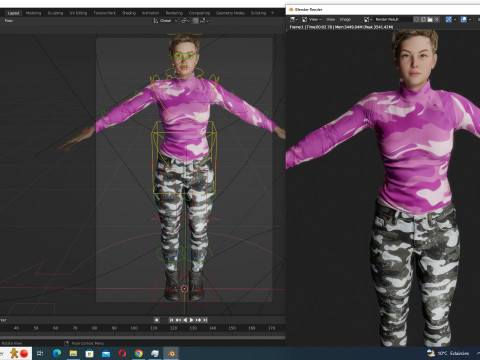Open Google Chrome from the taskbar

tap(139, 353)
